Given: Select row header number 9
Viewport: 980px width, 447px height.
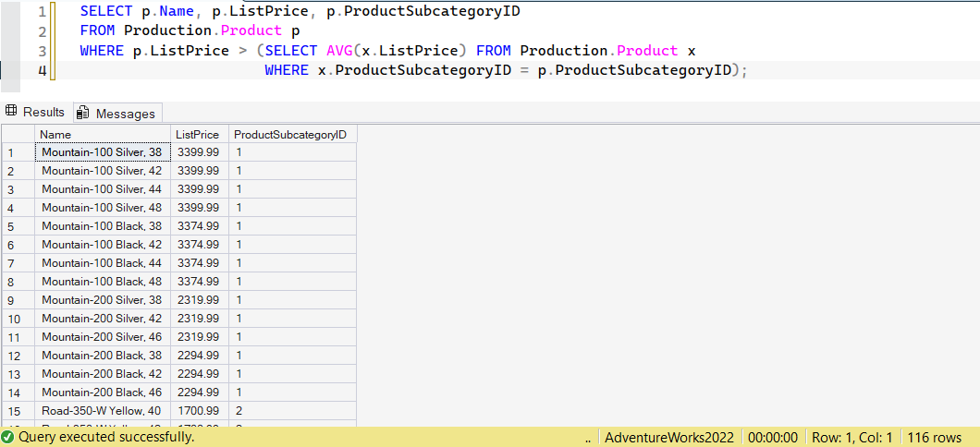Looking at the screenshot, I should (18, 300).
